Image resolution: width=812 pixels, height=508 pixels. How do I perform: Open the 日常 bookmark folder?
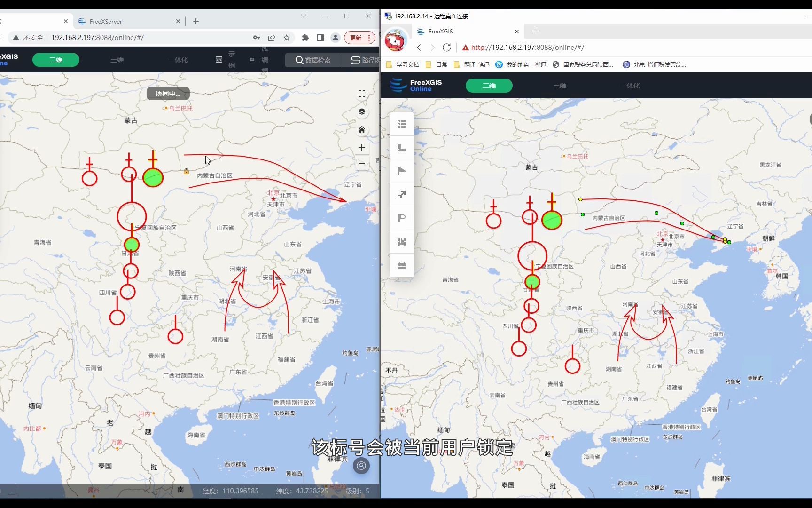(x=437, y=65)
